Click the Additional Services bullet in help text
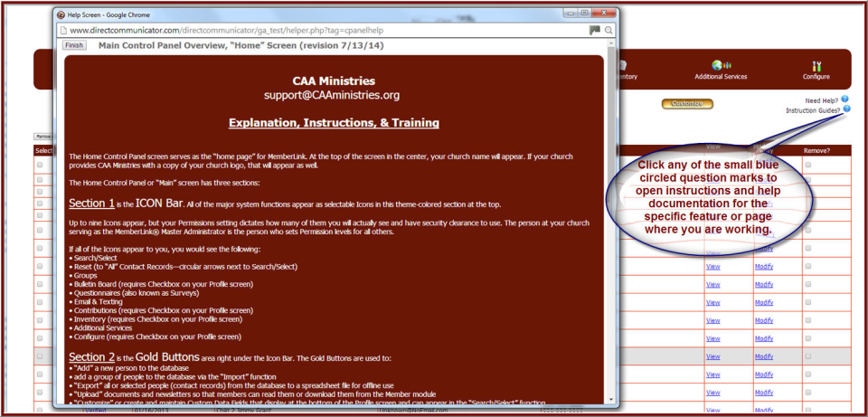Screen dimensions: 868x417 coord(100,327)
